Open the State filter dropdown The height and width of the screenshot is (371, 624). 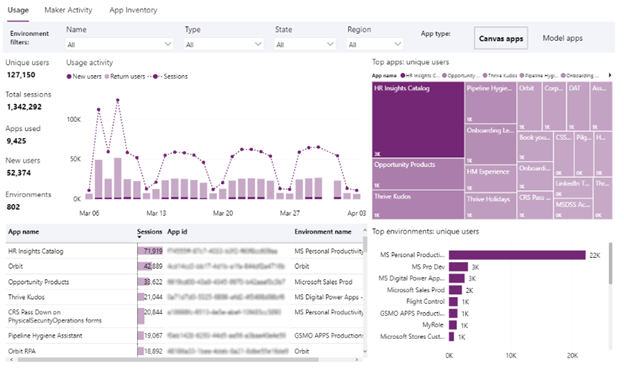click(304, 44)
